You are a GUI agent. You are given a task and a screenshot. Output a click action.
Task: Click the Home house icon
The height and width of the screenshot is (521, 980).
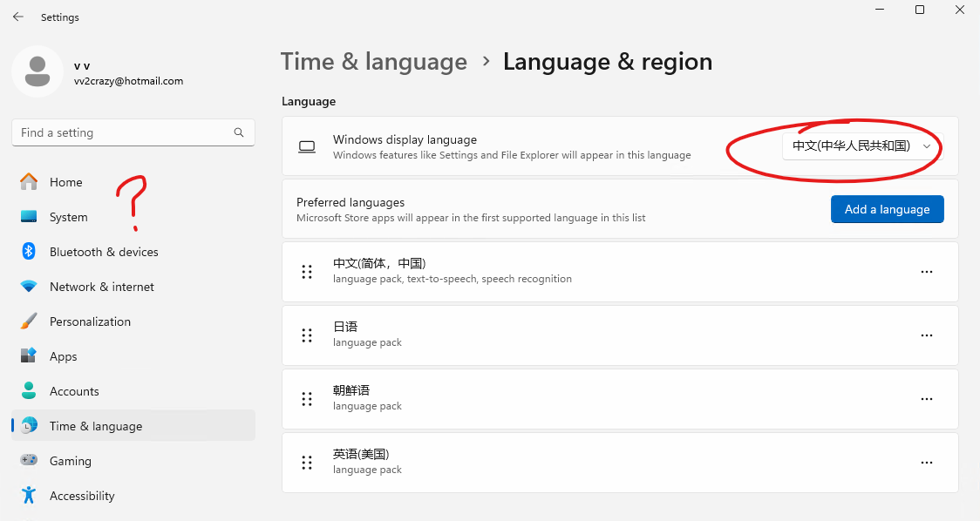[29, 181]
